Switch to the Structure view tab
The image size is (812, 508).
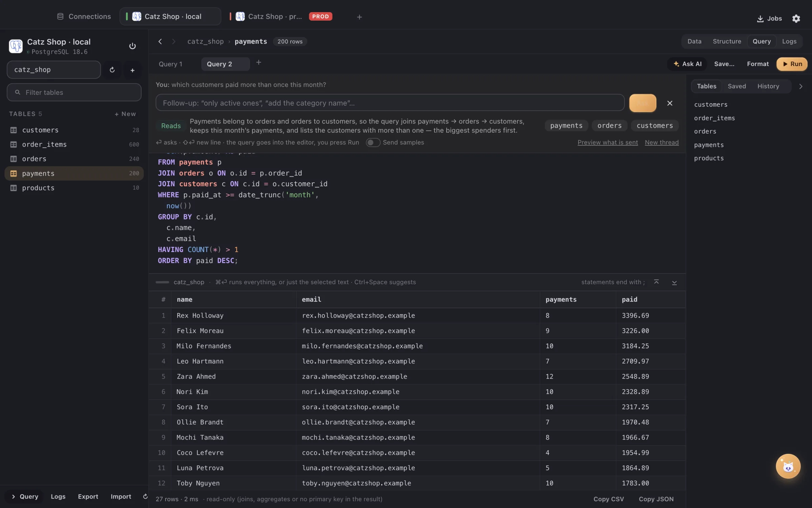[727, 41]
